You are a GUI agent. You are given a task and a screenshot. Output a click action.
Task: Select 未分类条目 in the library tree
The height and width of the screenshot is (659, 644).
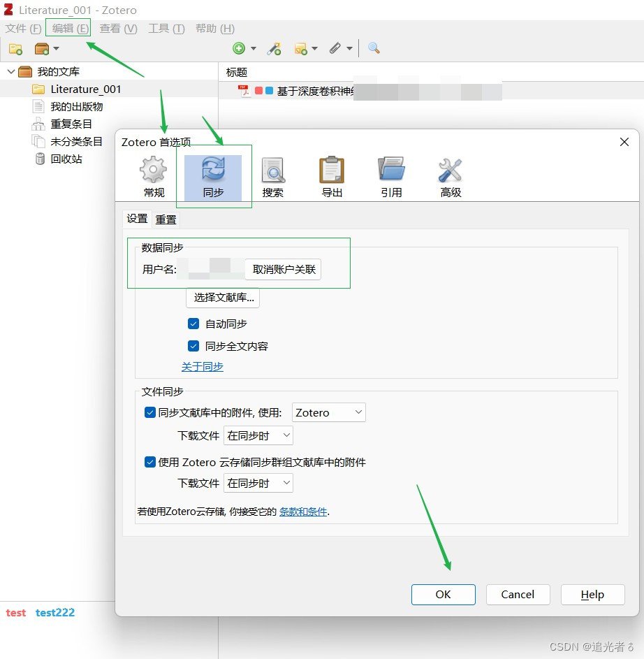tap(76, 142)
